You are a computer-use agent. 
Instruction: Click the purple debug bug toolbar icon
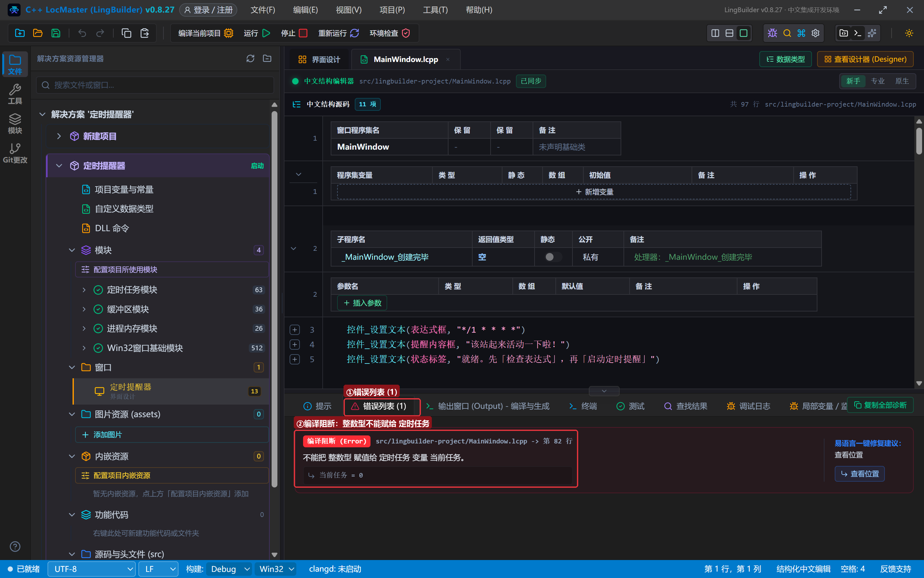point(772,33)
